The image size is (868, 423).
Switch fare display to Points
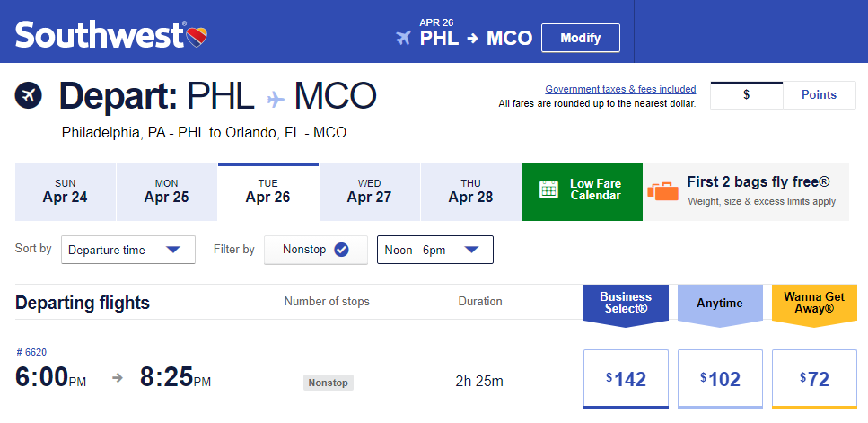(819, 94)
